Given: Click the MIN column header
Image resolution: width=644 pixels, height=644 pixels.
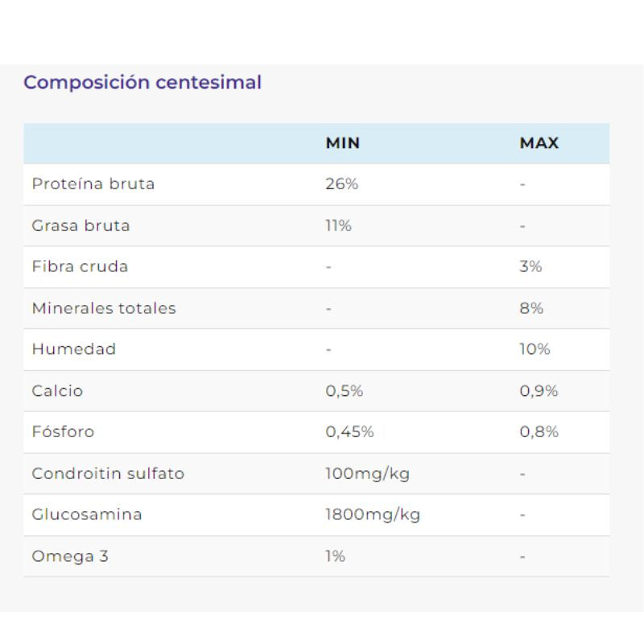Looking at the screenshot, I should pos(343,143).
